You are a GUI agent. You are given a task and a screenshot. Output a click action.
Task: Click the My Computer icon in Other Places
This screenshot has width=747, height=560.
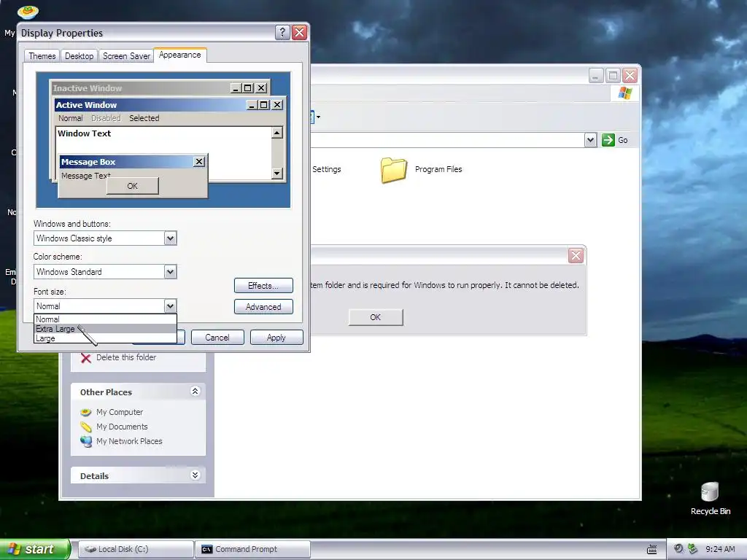86,412
